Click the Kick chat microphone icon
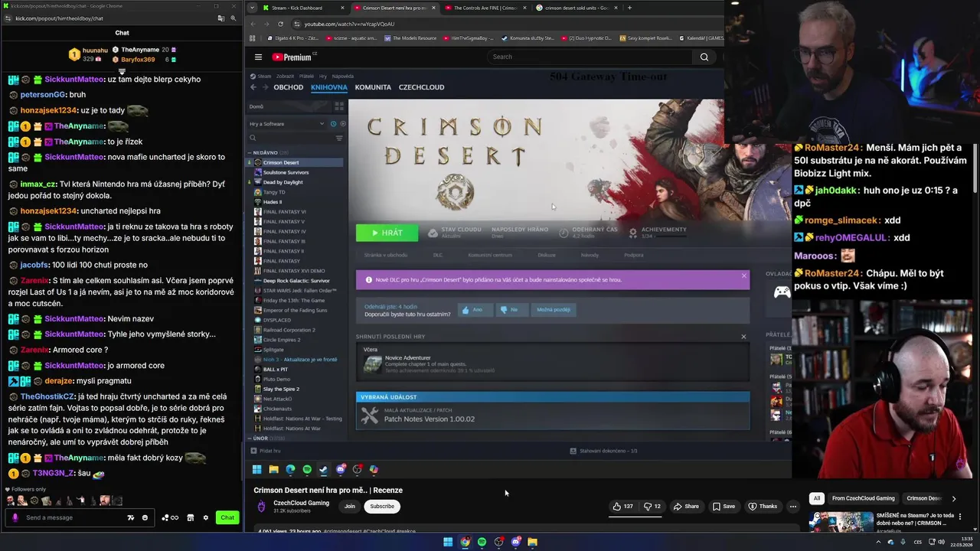Screen dimensions: 980x551 pos(15,517)
